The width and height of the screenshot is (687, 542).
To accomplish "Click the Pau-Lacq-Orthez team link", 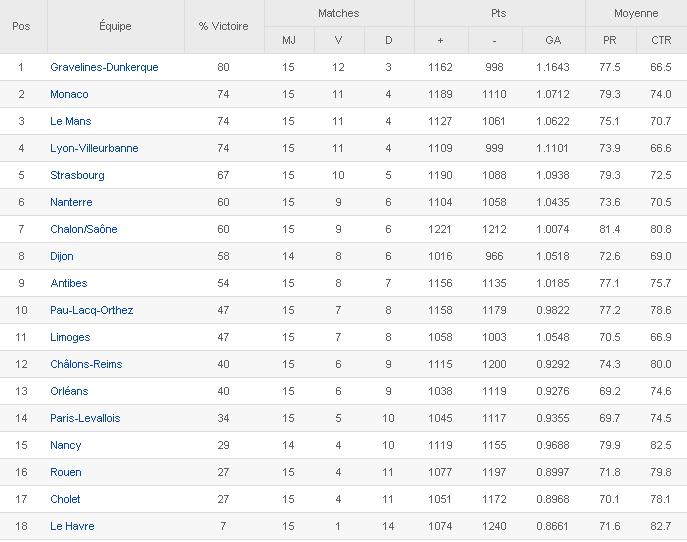I will [x=91, y=310].
